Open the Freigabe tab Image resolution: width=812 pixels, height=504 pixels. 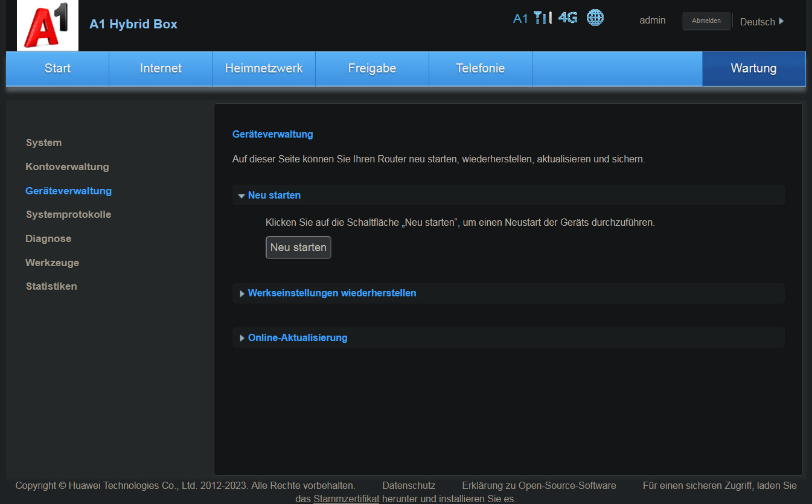pyautogui.click(x=372, y=69)
